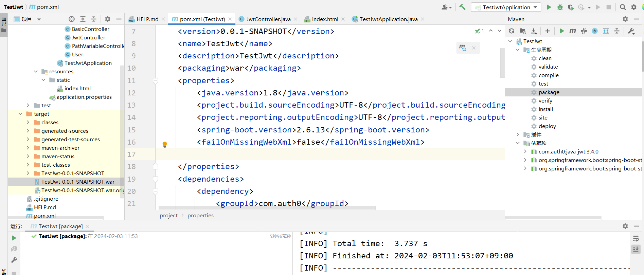Click the editor horizontal scrollbar
Screen dimensions: 644x275
tap(267, 207)
